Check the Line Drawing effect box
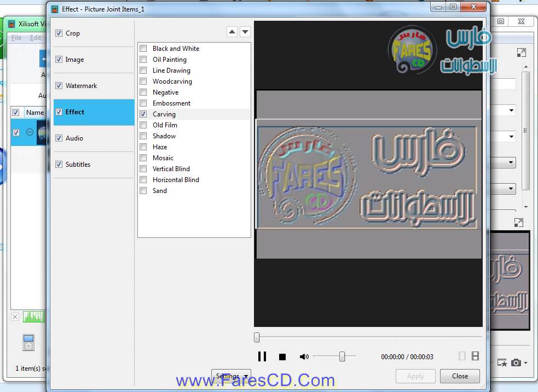The image size is (538, 392). pos(143,71)
